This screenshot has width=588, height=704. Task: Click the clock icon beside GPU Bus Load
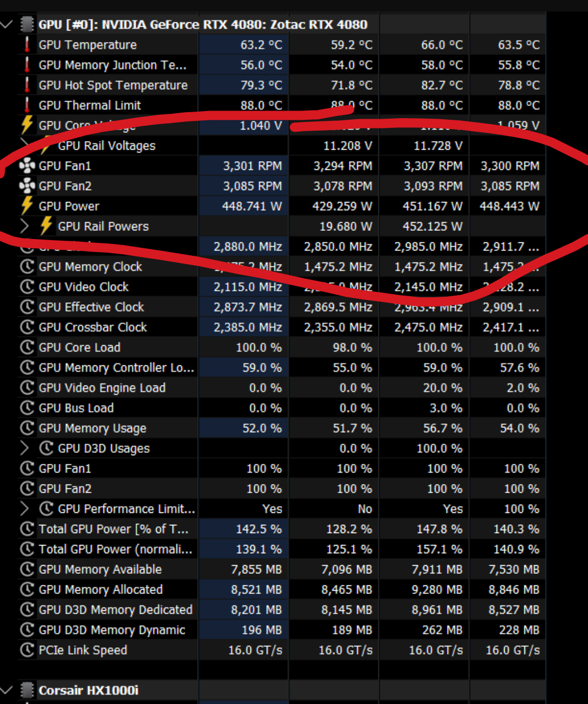click(x=27, y=408)
